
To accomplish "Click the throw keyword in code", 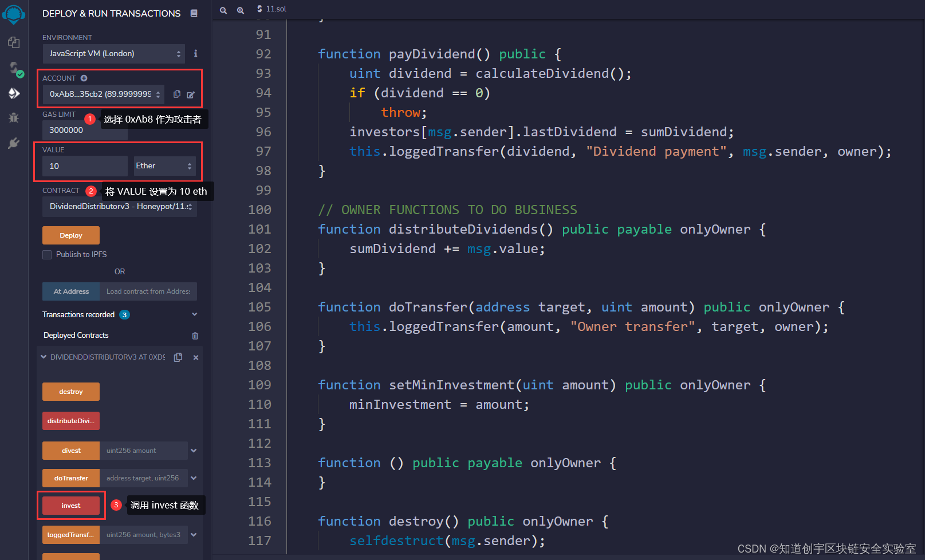I will coord(400,112).
